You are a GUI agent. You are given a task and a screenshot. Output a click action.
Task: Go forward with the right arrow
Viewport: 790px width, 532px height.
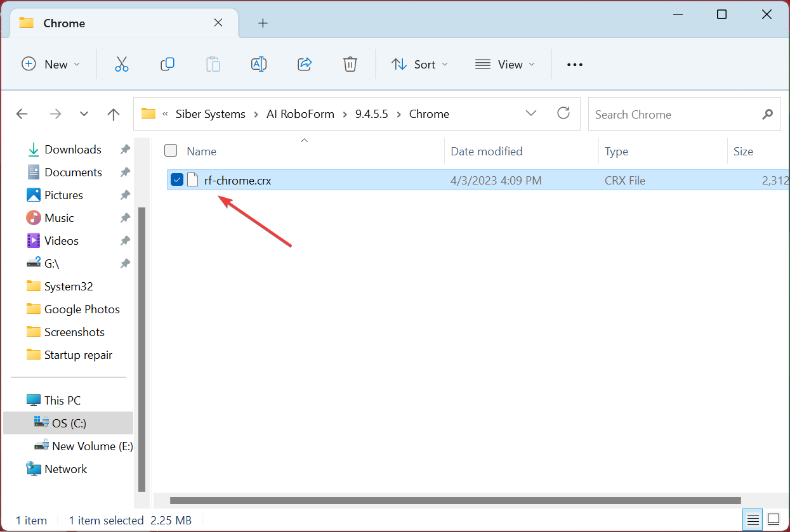coord(56,114)
